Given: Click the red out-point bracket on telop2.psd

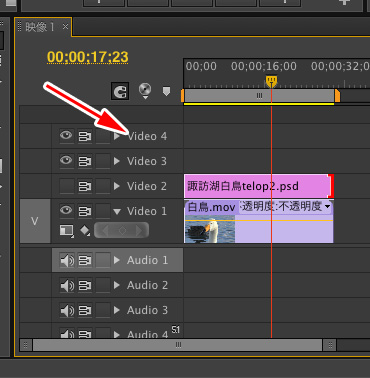Looking at the screenshot, I should (x=331, y=186).
